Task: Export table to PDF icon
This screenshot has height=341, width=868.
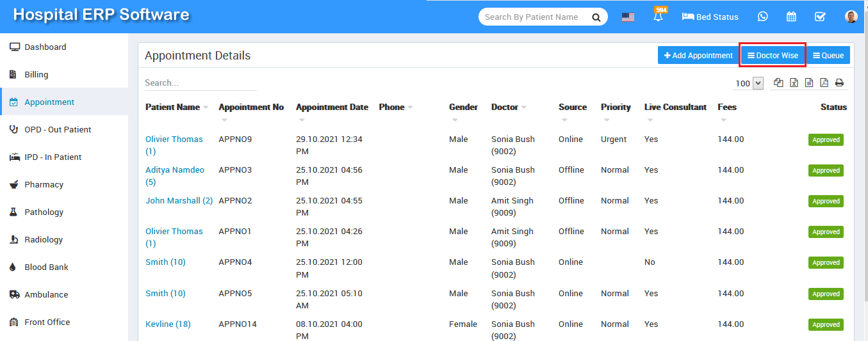Action: [824, 83]
